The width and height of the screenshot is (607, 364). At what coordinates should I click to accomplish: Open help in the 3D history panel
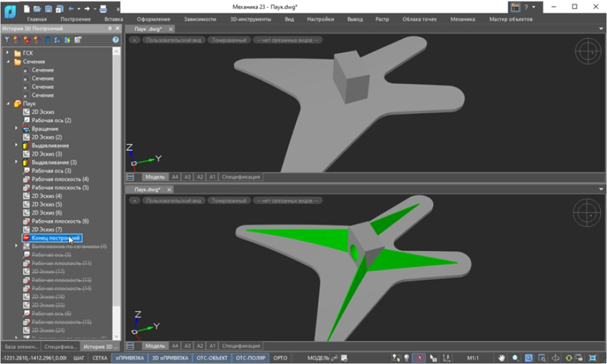pyautogui.click(x=116, y=40)
